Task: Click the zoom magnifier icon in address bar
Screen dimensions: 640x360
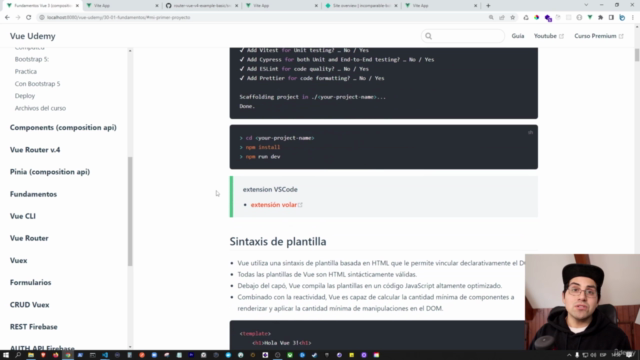Action: 491,18
